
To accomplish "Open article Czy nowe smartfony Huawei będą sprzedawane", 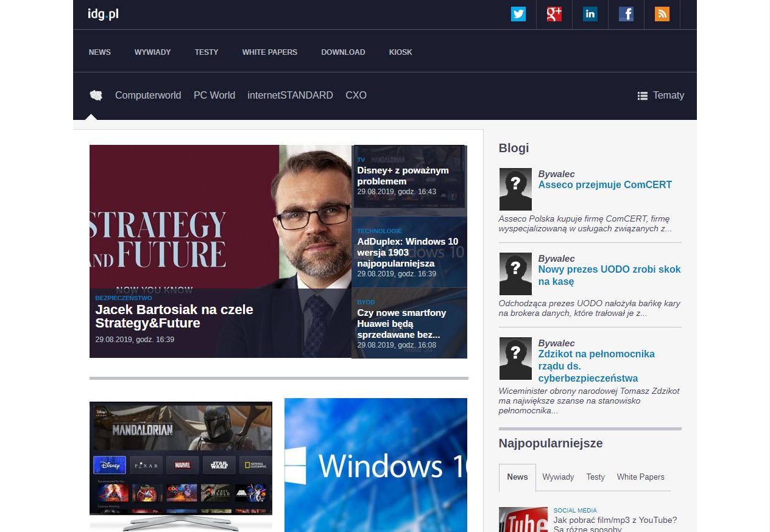I will (401, 324).
